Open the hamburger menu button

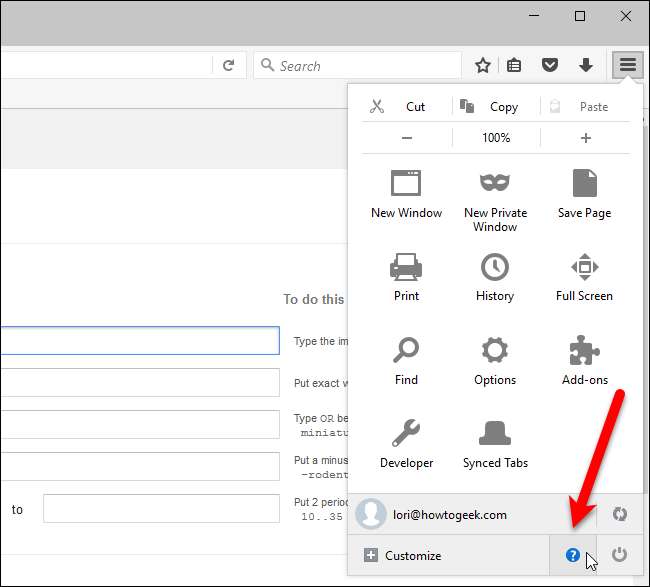(x=628, y=65)
